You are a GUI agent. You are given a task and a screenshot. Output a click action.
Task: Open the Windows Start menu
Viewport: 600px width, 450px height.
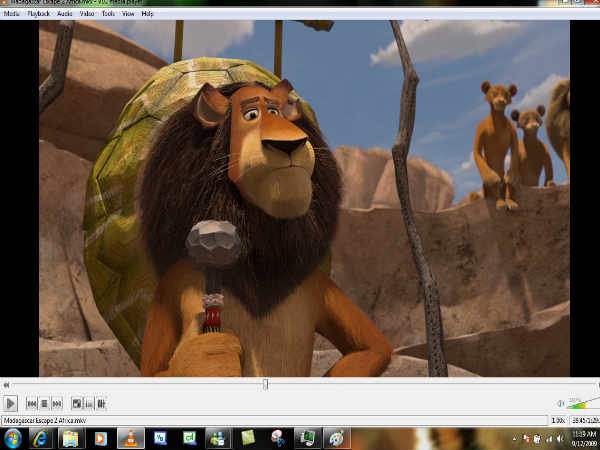pos(12,438)
